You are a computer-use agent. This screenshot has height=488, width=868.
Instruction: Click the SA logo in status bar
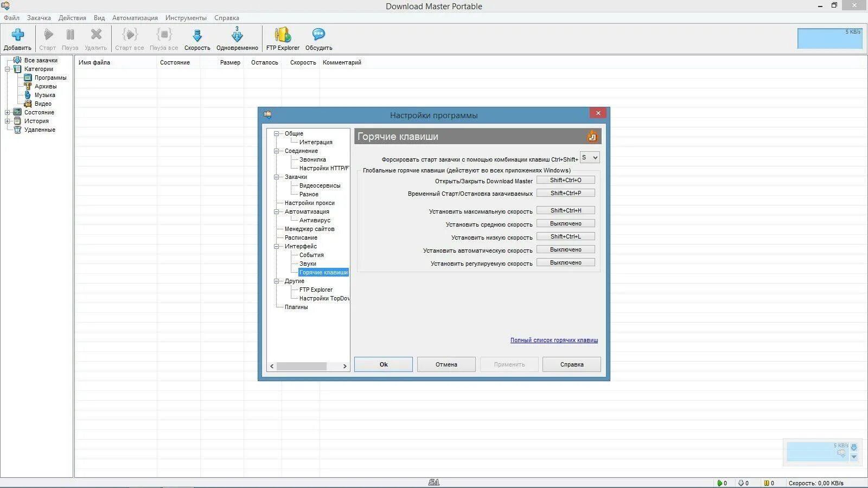[433, 483]
